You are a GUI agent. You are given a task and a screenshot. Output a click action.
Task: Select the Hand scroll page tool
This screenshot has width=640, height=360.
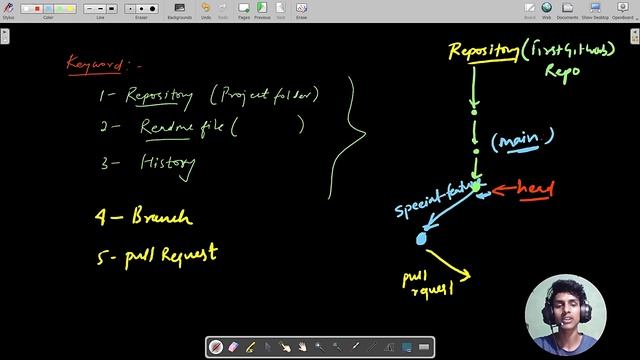click(302, 347)
